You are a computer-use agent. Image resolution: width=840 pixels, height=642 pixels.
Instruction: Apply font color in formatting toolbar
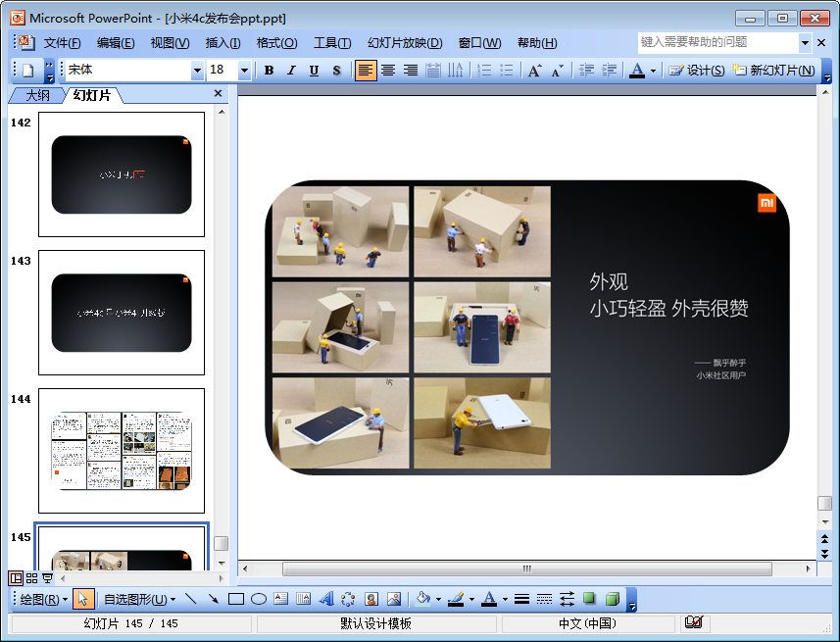(636, 71)
